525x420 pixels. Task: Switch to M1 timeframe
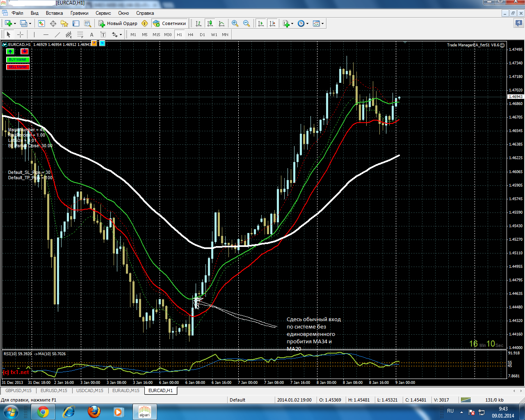tap(133, 34)
